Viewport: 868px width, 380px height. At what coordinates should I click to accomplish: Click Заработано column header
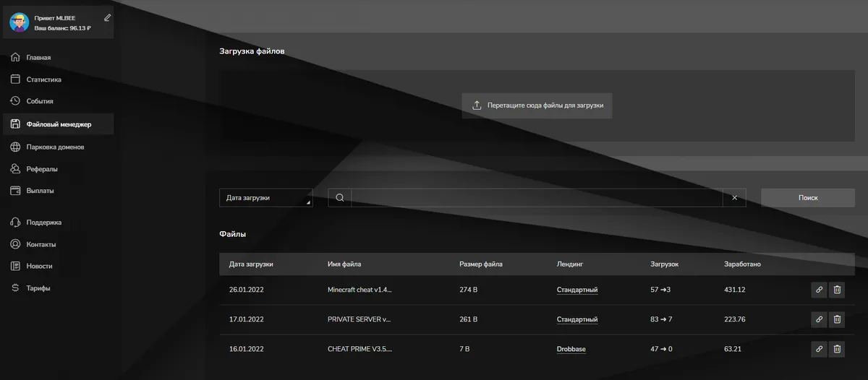[x=742, y=264]
